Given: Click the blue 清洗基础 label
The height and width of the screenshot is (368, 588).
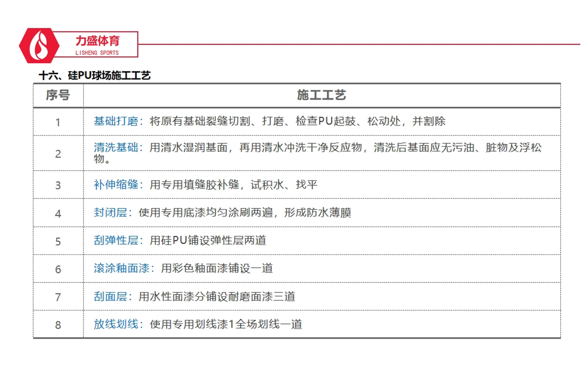Looking at the screenshot, I should click(116, 148).
